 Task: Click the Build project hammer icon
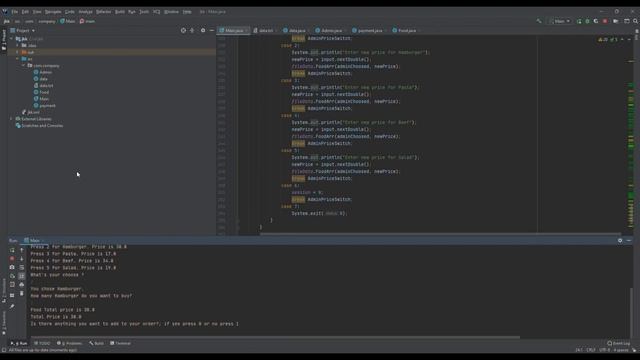coord(539,21)
